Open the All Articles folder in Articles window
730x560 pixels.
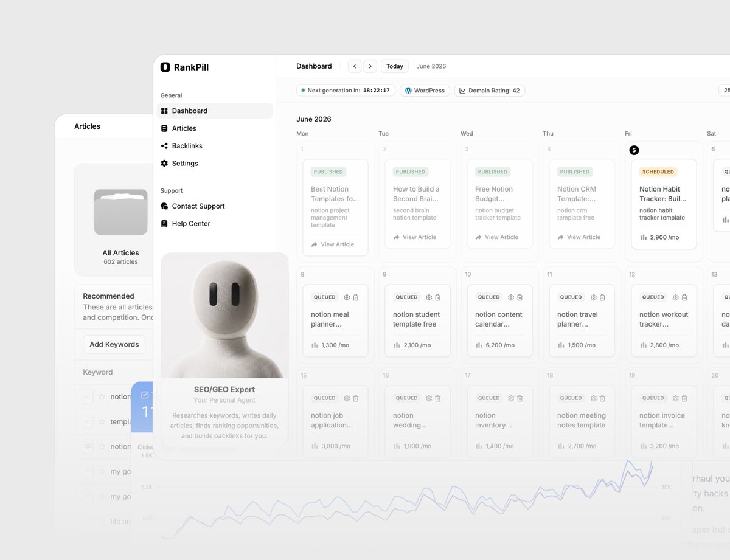click(x=120, y=212)
